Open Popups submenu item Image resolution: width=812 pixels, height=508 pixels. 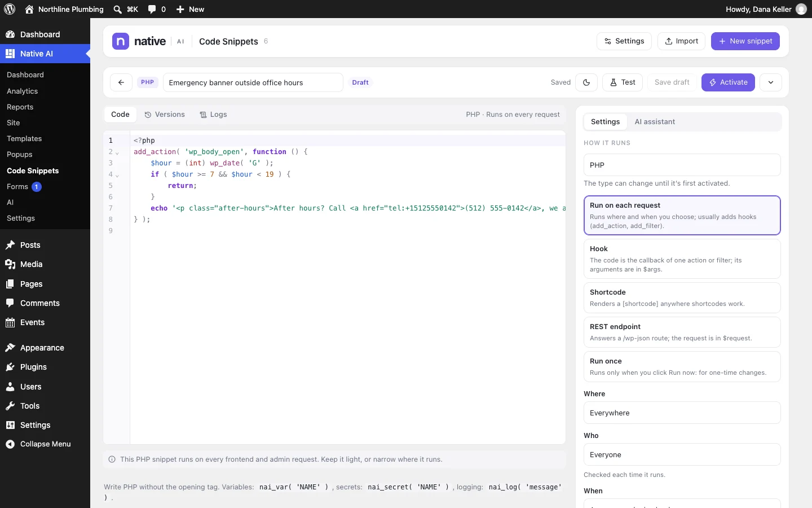pos(20,154)
